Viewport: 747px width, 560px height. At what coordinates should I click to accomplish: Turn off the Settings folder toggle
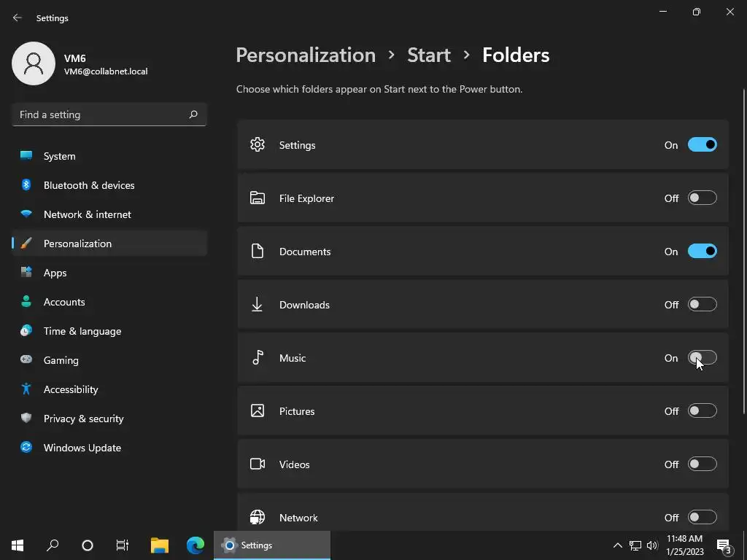click(702, 145)
